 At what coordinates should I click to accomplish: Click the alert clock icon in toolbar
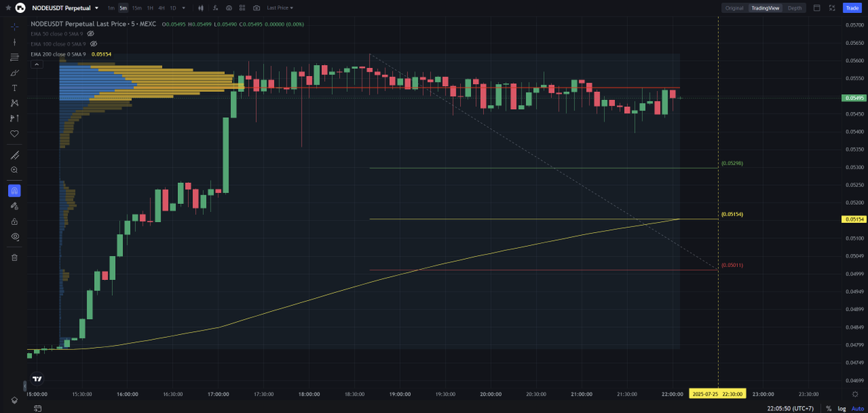[229, 8]
